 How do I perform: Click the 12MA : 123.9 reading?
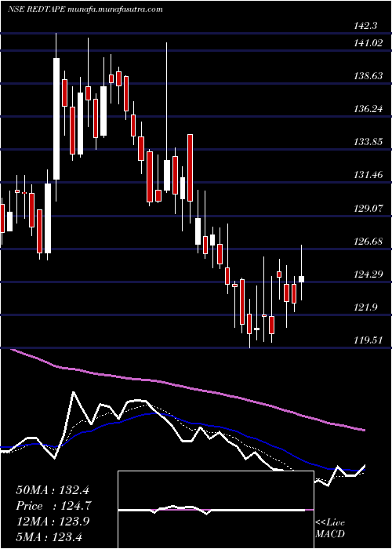click(x=53, y=522)
